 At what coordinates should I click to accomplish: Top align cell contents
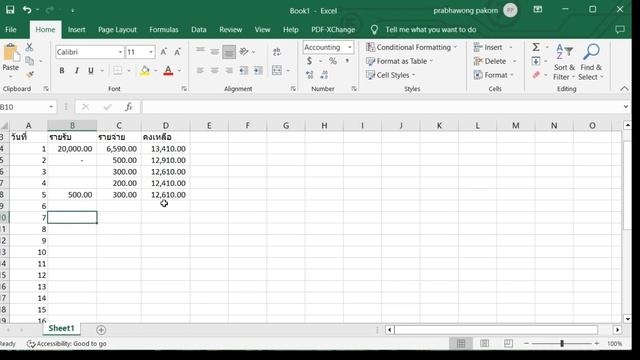[200, 51]
